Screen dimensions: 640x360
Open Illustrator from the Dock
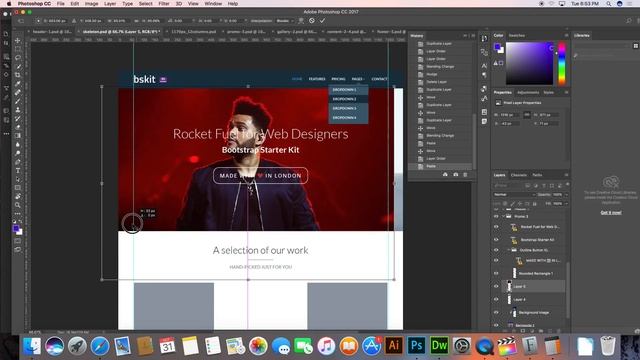click(x=394, y=346)
